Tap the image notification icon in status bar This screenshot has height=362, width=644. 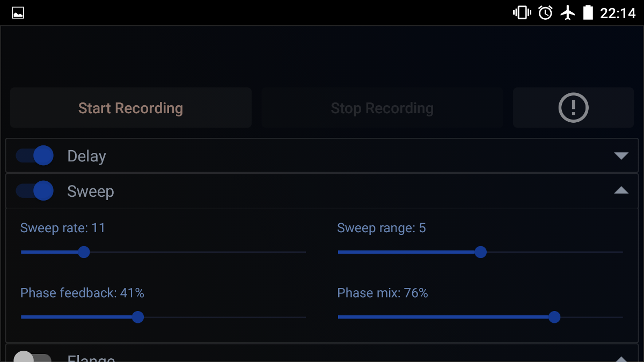[18, 13]
